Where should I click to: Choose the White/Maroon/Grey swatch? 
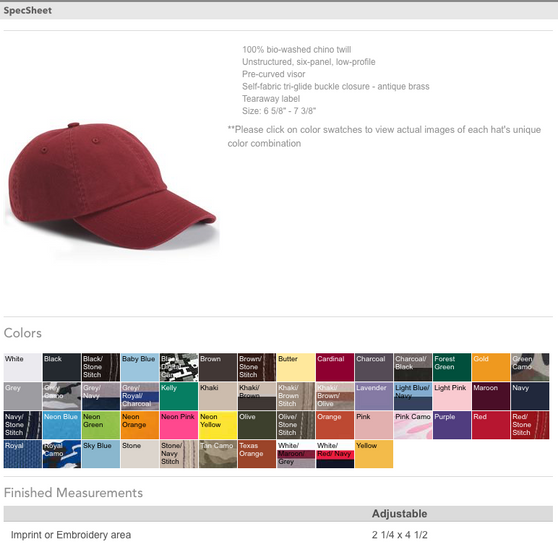296,454
